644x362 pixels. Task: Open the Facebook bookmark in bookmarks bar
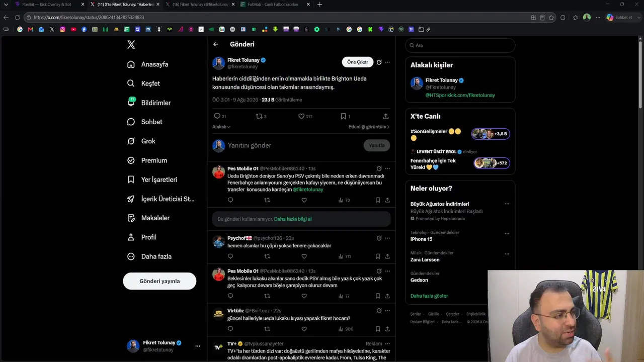coord(84,29)
